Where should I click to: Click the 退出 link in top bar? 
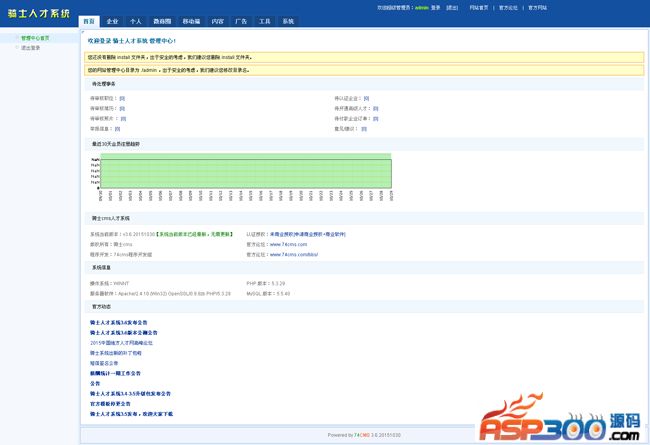[x=453, y=6]
